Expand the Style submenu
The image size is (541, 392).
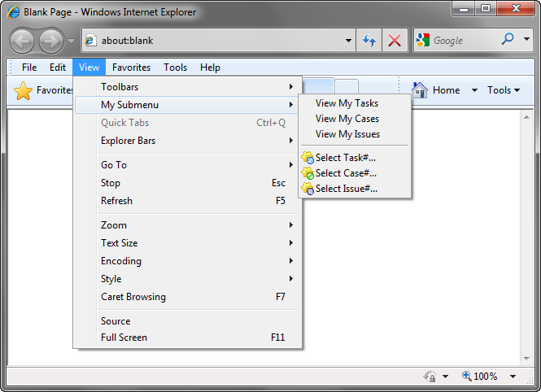coord(188,279)
